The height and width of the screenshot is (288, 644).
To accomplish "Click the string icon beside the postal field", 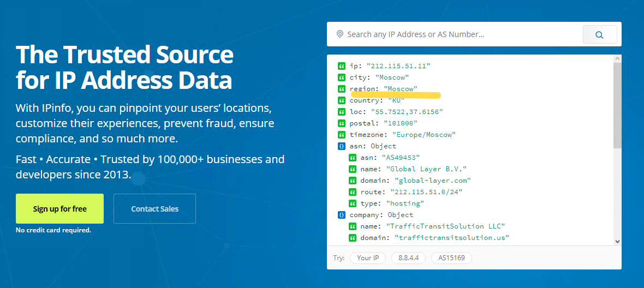I will pyautogui.click(x=342, y=123).
